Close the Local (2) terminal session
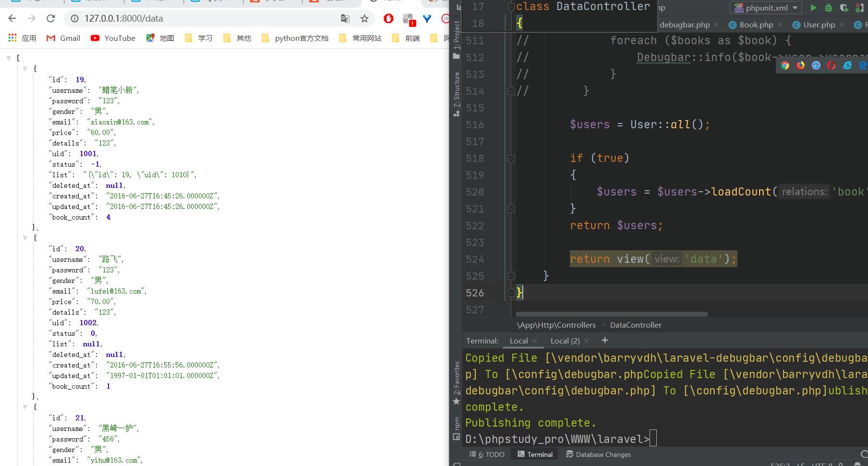Screen dimensions: 868x466 (x=587, y=341)
